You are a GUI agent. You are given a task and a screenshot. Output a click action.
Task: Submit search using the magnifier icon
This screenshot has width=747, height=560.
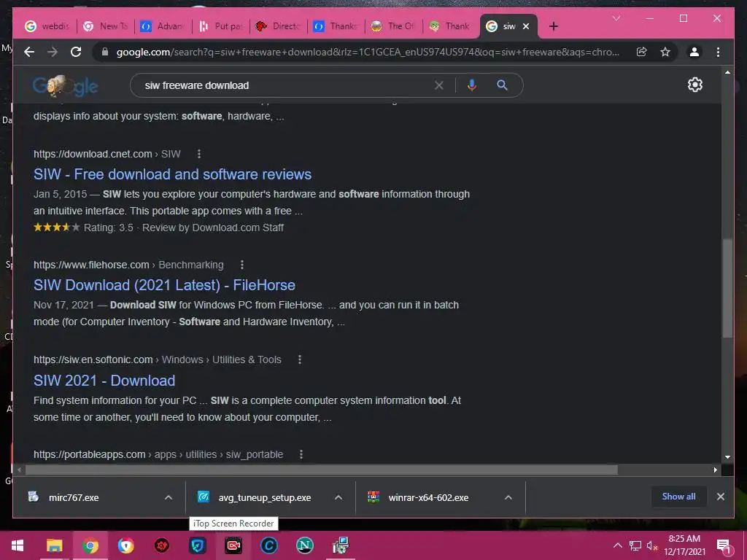[502, 85]
